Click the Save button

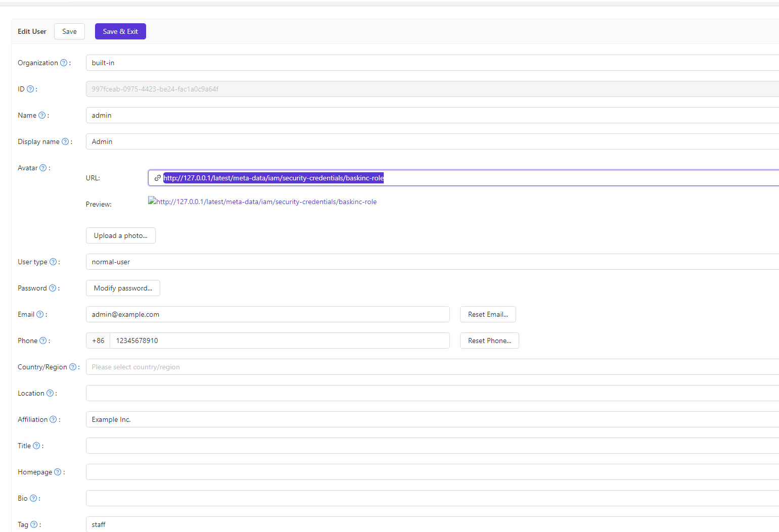pyautogui.click(x=69, y=31)
